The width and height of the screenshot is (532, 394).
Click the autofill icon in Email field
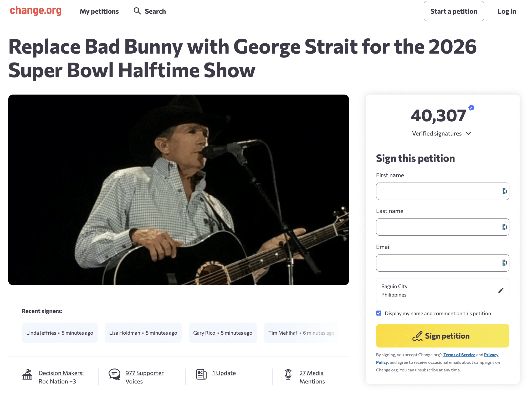(505, 263)
